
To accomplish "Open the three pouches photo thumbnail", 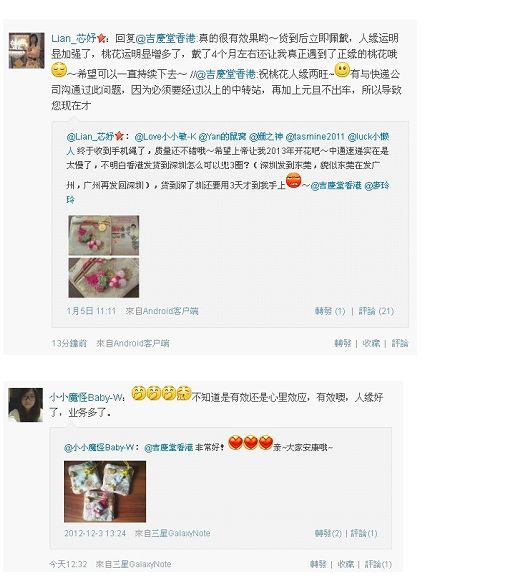I will [105, 492].
